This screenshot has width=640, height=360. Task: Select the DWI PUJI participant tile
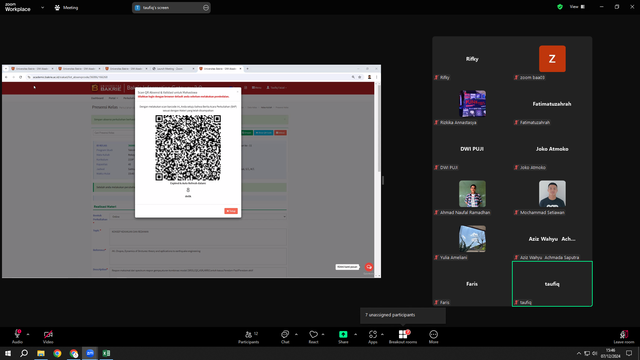[x=472, y=149]
